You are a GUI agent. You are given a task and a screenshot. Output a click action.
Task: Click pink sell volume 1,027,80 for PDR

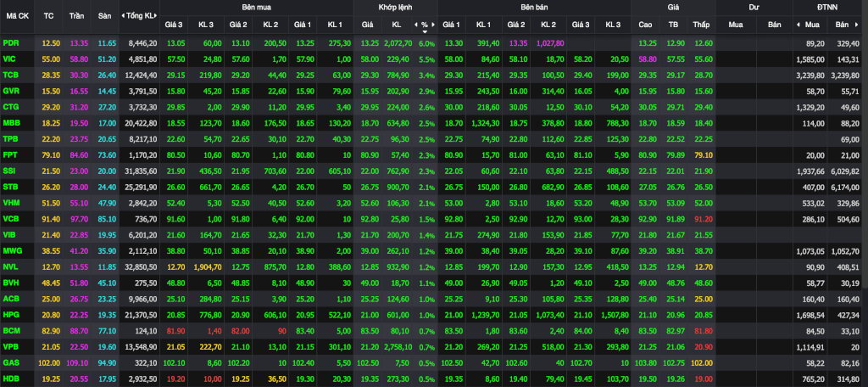551,43
